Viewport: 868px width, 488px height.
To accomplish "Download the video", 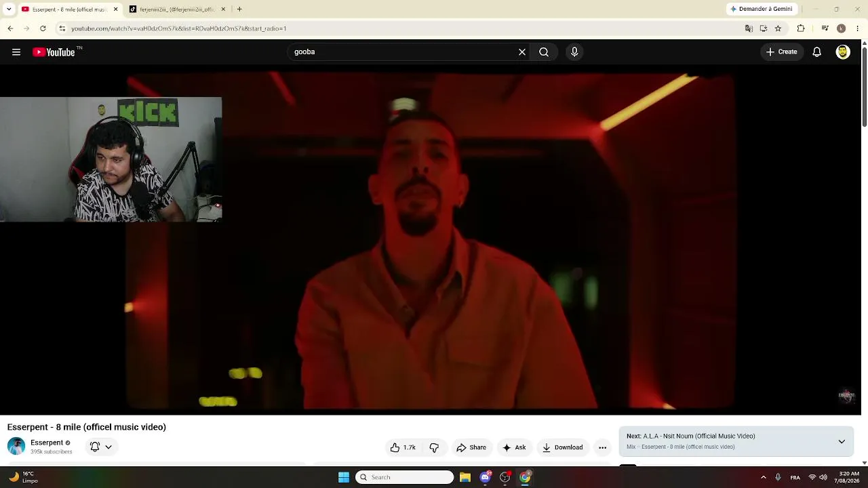I will point(563,447).
